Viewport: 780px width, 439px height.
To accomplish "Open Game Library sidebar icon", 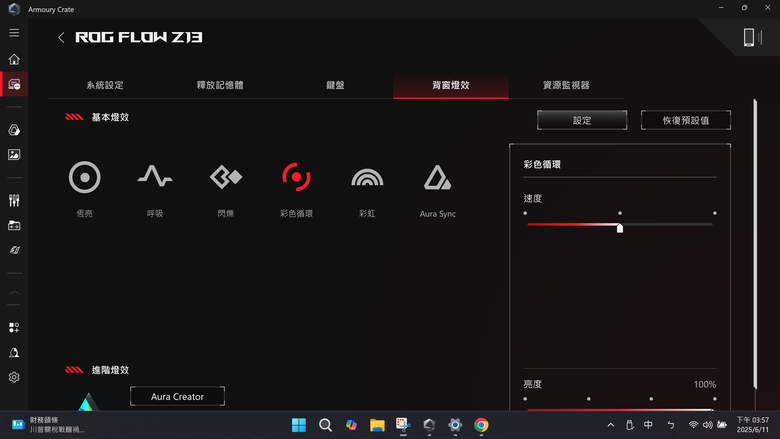I will 14,226.
